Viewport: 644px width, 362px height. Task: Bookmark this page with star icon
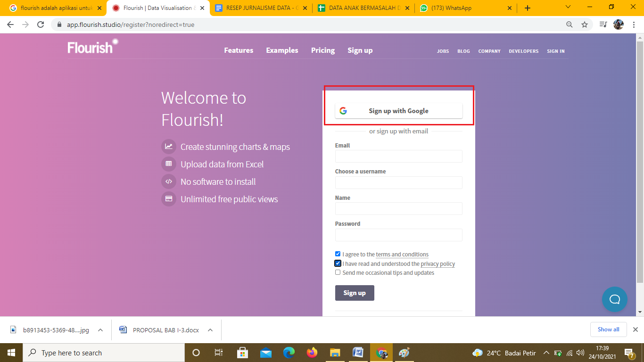click(585, 25)
